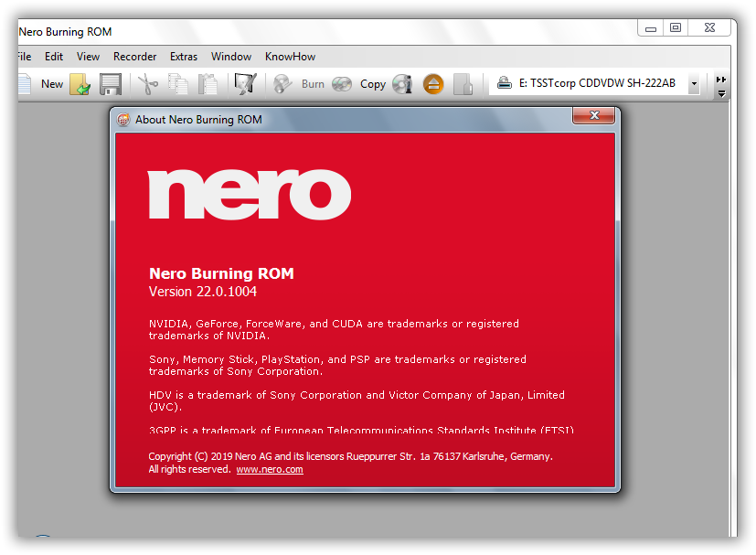Click the HDV trademark paragraph

coord(357,400)
